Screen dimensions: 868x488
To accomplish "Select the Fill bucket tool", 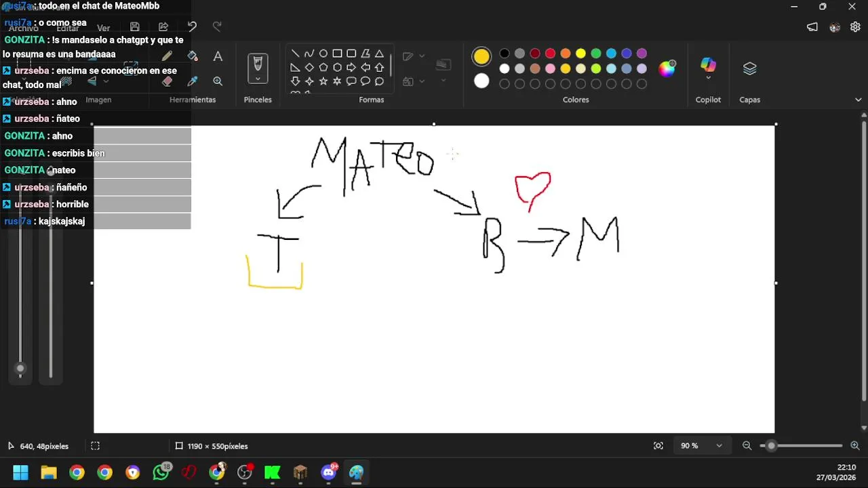I will tap(193, 56).
